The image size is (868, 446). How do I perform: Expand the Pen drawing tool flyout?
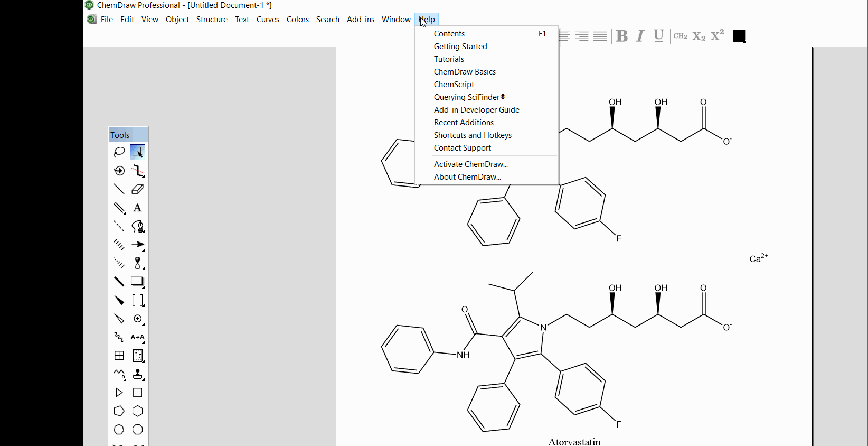138,226
